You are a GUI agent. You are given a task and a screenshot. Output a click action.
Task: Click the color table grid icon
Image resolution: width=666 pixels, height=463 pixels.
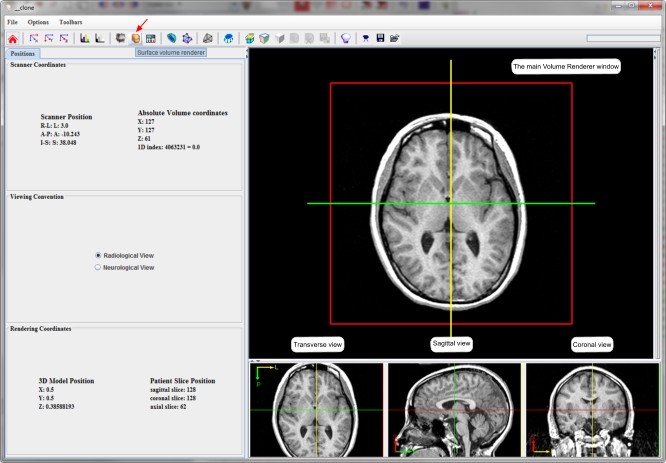(150, 38)
